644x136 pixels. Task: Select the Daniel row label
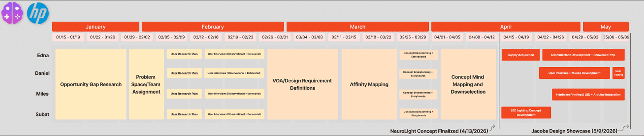click(42, 73)
